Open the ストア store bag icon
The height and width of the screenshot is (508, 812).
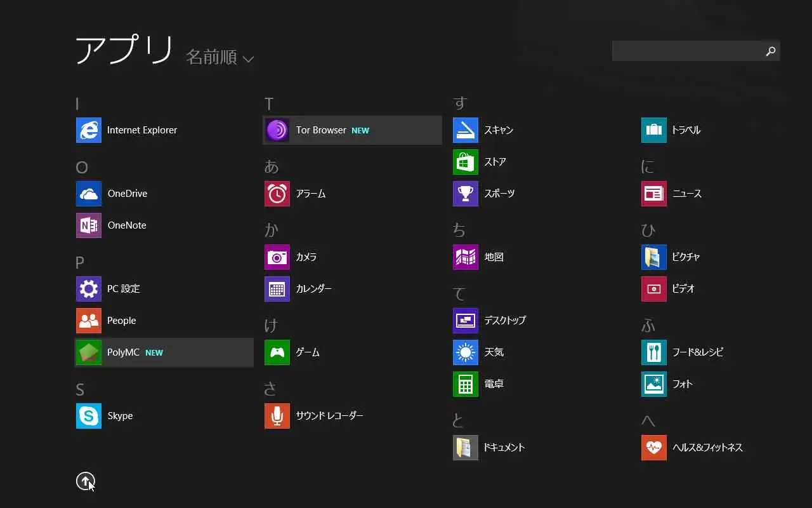click(466, 162)
